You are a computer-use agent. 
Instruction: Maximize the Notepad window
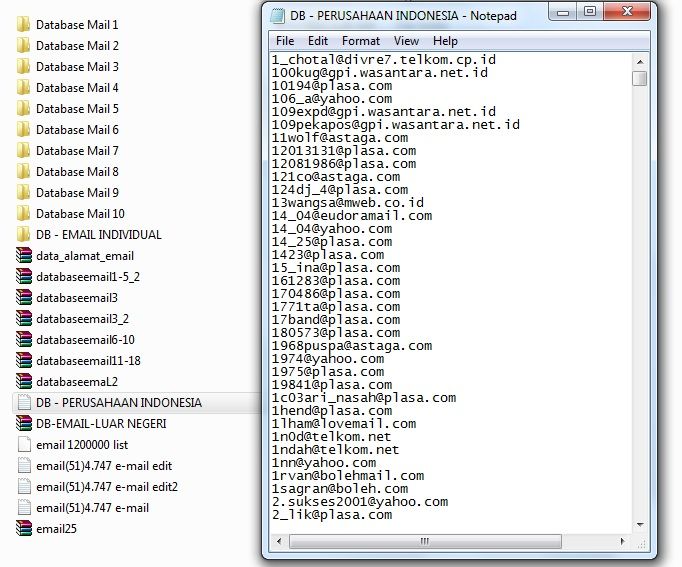pyautogui.click(x=590, y=12)
